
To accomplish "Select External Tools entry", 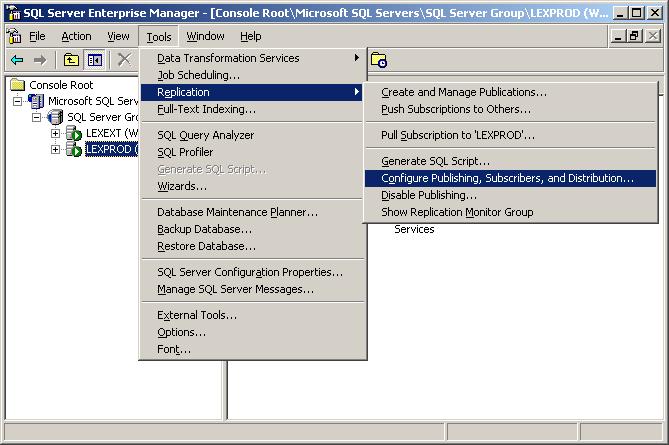I will pos(252,315).
